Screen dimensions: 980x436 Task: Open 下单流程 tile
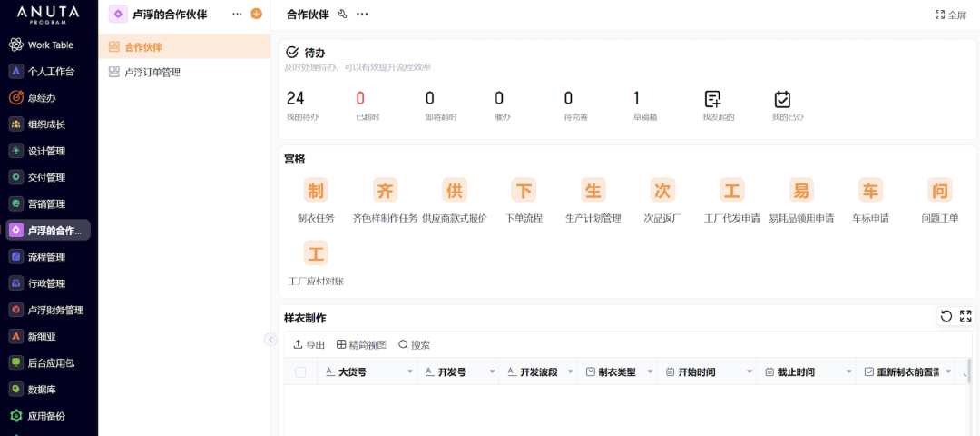pos(524,201)
